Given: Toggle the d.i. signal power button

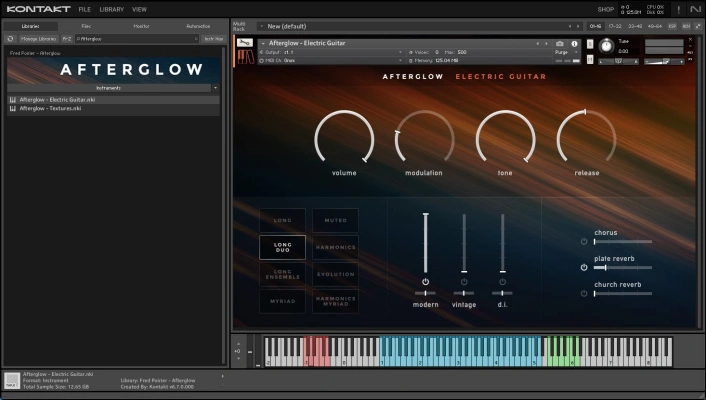Looking at the screenshot, I should click(x=502, y=282).
